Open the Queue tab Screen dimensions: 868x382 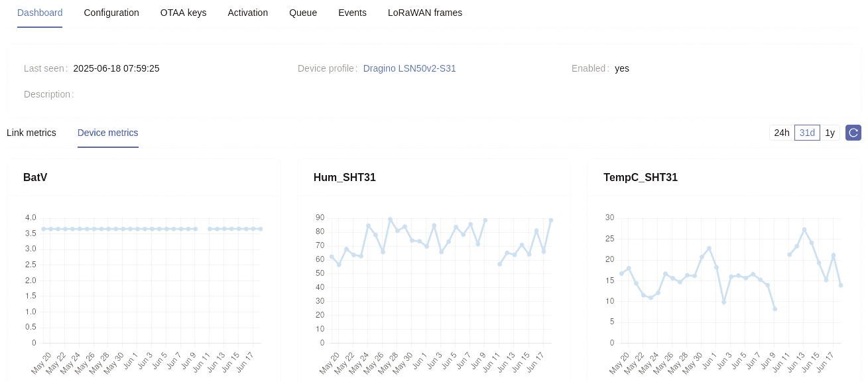coord(303,13)
